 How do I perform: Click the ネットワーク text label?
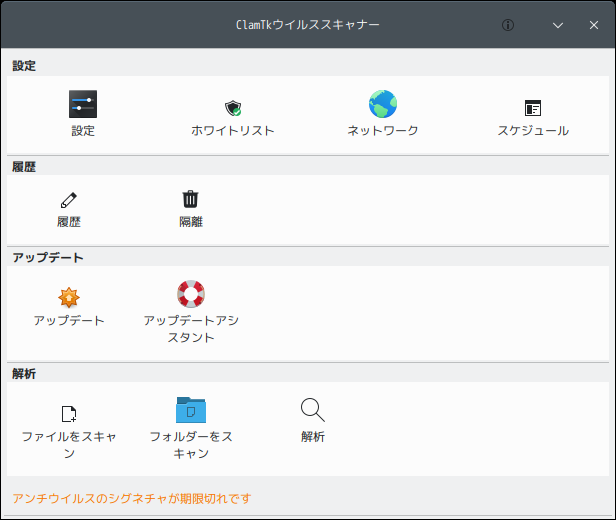click(x=382, y=131)
